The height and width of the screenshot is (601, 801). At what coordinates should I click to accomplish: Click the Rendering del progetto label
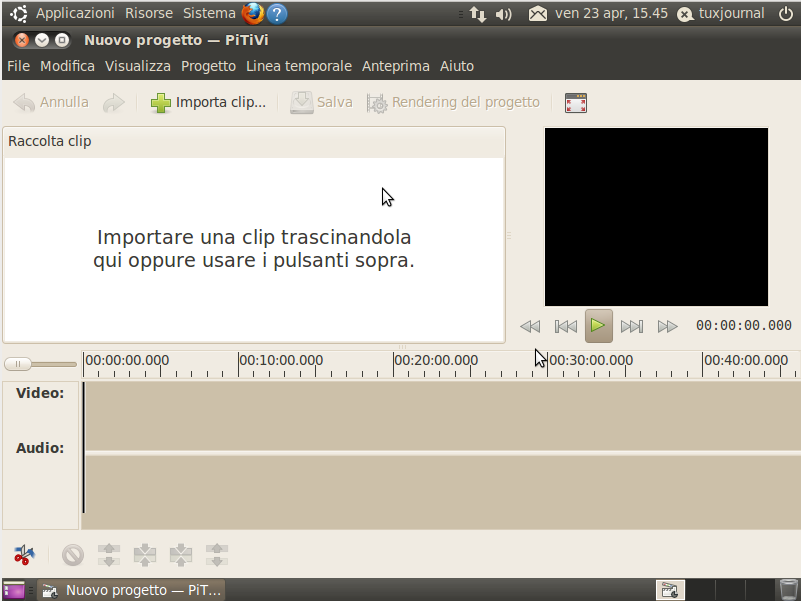pyautogui.click(x=466, y=102)
